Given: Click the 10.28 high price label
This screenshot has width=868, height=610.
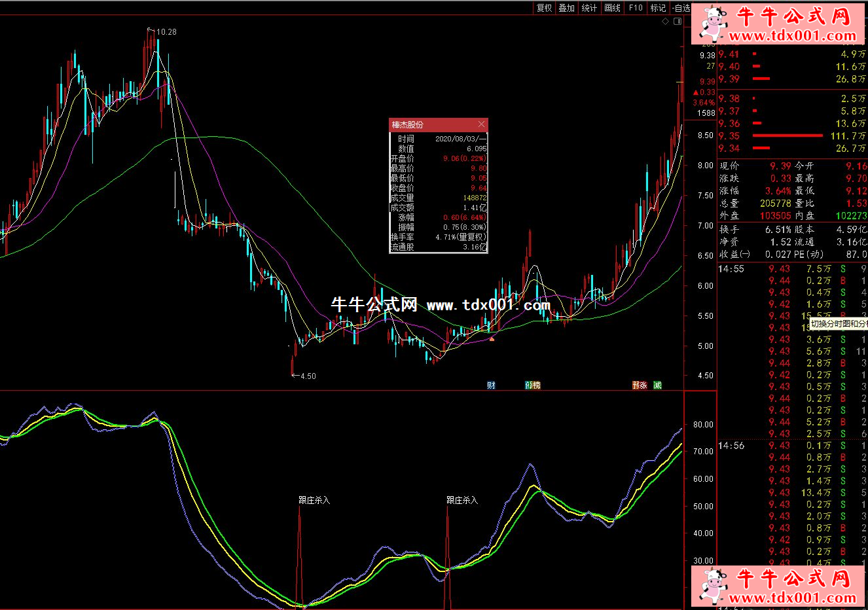Looking at the screenshot, I should pyautogui.click(x=166, y=31).
